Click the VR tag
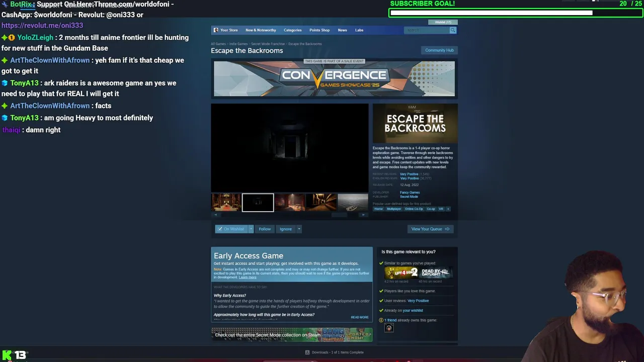 point(441,209)
